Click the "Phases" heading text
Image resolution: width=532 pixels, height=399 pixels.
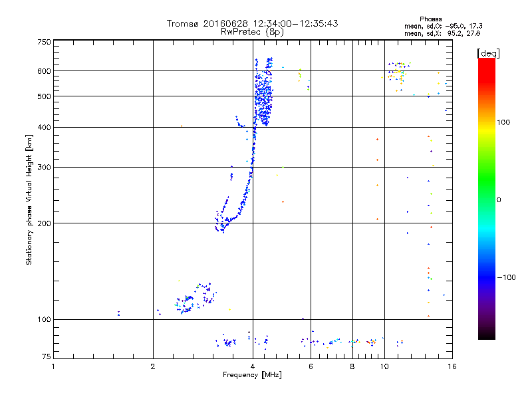(430, 19)
